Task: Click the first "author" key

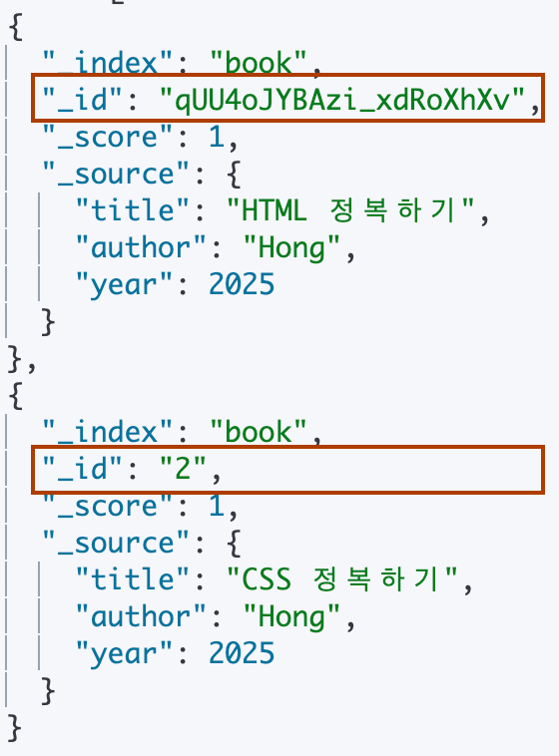Action: (x=141, y=247)
